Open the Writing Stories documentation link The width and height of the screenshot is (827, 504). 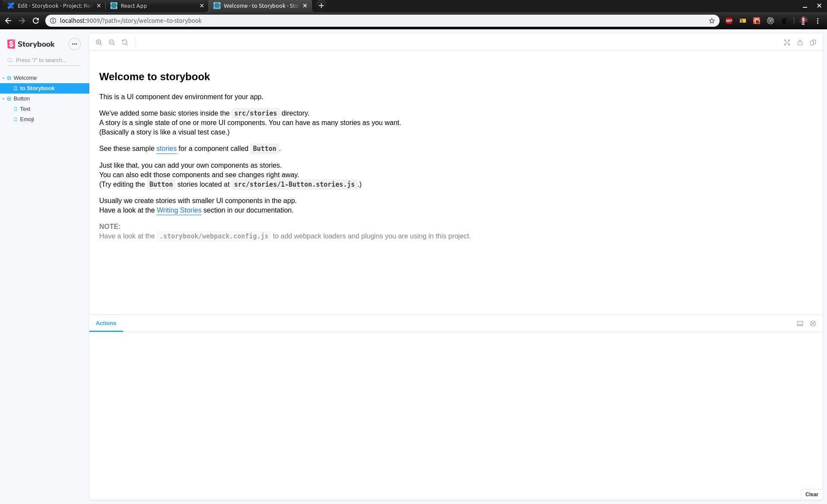pos(179,210)
